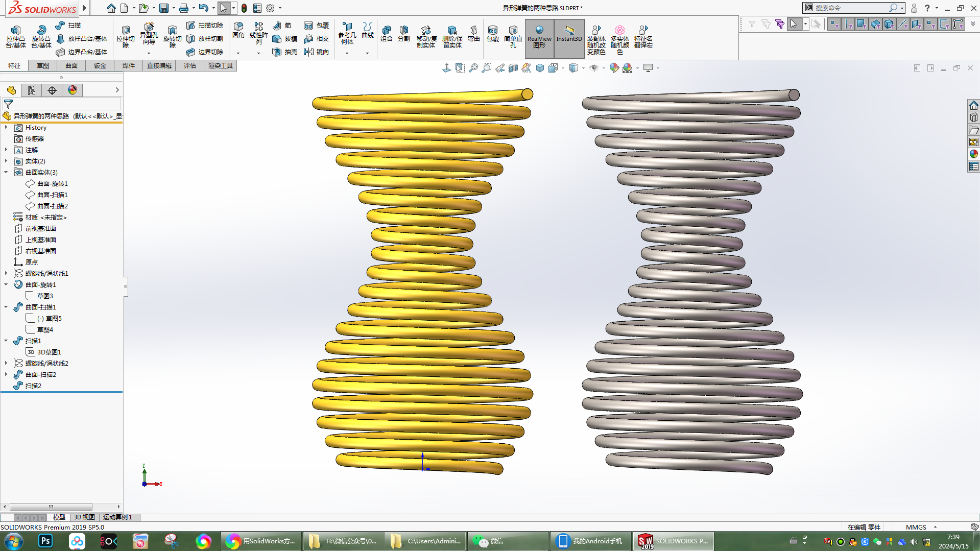Collapse the 曲面实体(3) surface bodies folder
Viewport: 980px width, 551px height.
(6, 172)
